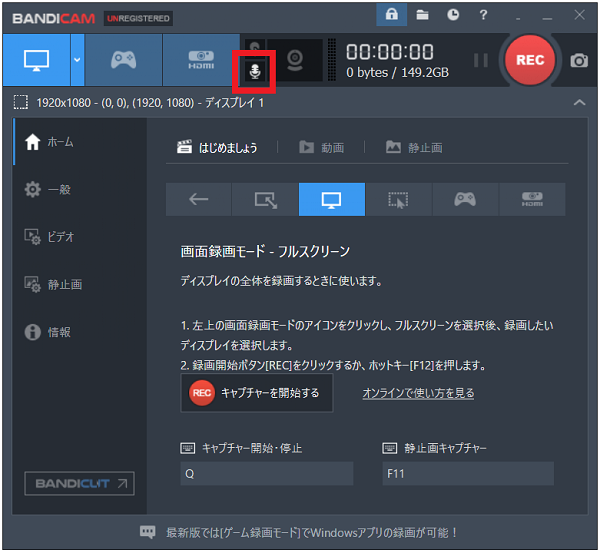
Task: Click the BANDICUT button
Action: (x=79, y=483)
